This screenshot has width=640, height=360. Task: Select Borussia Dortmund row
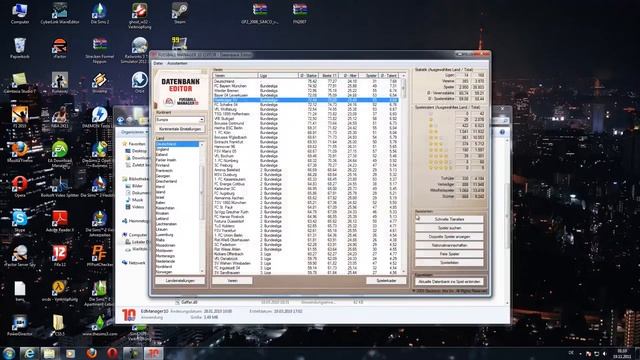[305, 123]
